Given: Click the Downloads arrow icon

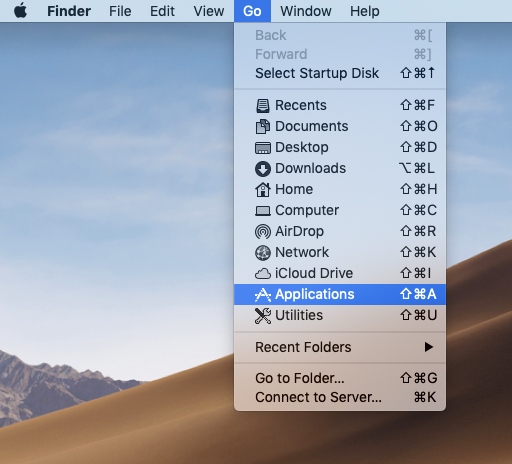Looking at the screenshot, I should (263, 169).
